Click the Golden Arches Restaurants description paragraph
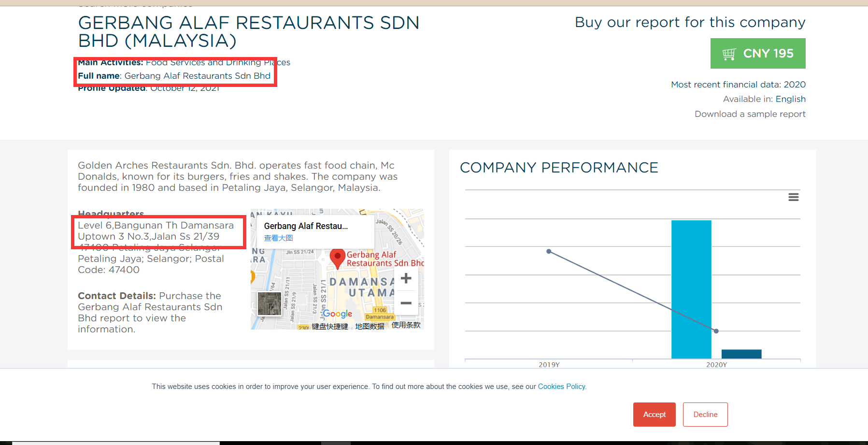The image size is (868, 445). click(x=238, y=176)
